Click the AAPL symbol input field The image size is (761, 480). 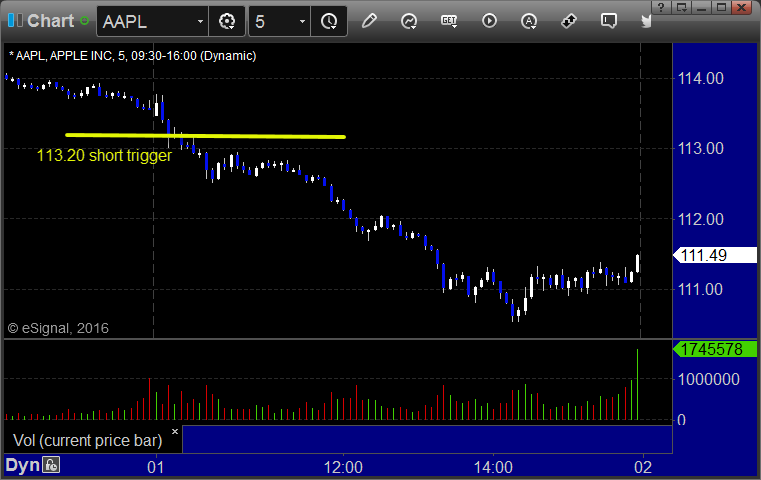click(147, 21)
